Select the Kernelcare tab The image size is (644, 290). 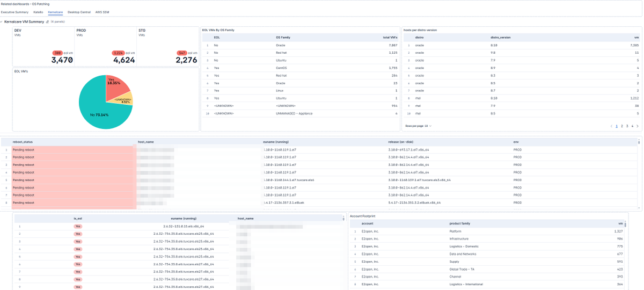(55, 11)
